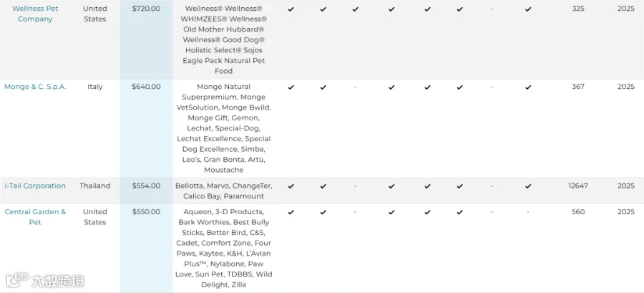The height and width of the screenshot is (293, 644).
Task: Click third checkmark in Wellness Pet Company row
Action: (x=355, y=9)
